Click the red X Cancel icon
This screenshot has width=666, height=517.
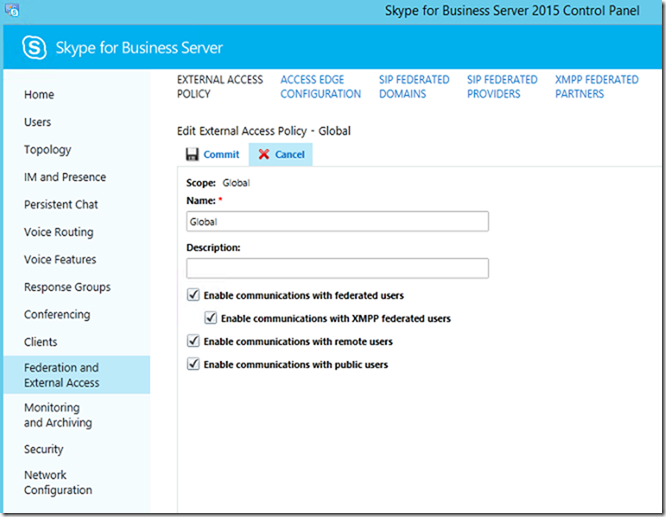click(264, 154)
